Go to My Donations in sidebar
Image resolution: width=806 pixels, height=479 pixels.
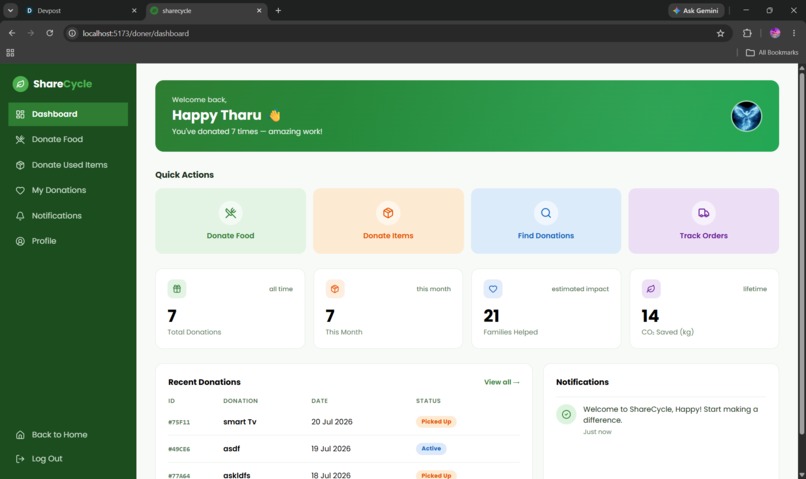click(68, 190)
